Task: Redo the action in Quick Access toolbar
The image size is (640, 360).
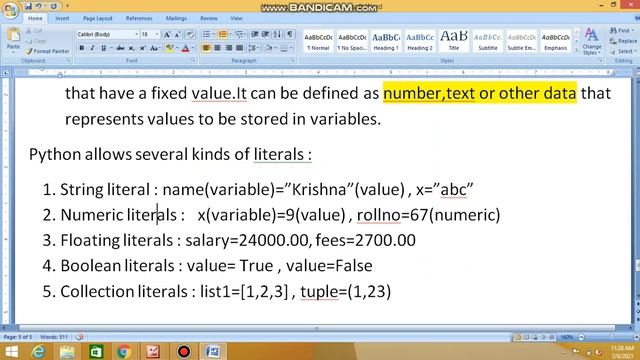Action: pyautogui.click(x=53, y=6)
